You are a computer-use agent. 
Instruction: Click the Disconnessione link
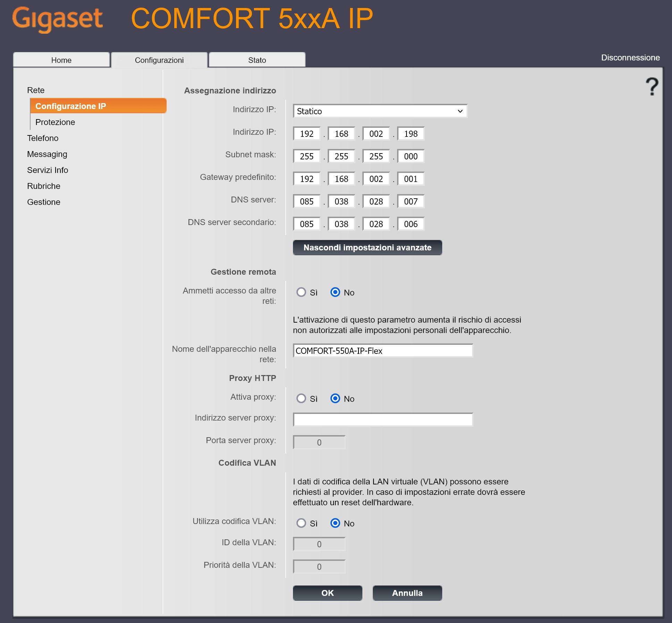point(630,58)
